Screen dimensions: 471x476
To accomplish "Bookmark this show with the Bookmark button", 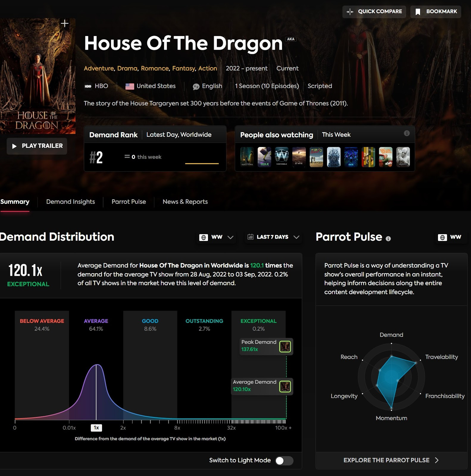I will (x=436, y=12).
